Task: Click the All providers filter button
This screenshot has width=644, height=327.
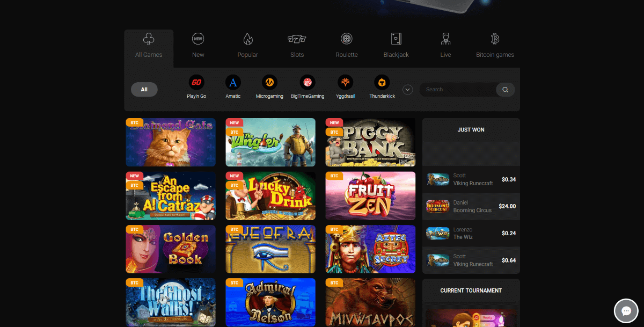Action: tap(144, 90)
